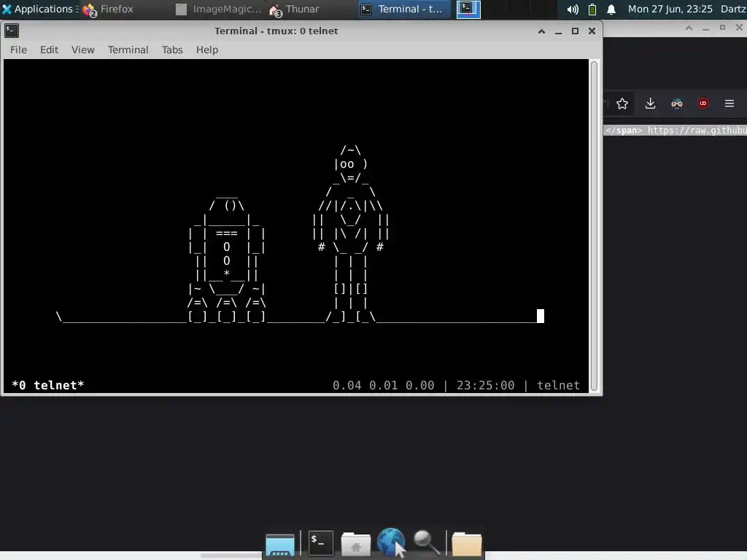The height and width of the screenshot is (560, 747).
Task: Click the background window's shade arrow button
Action: tap(689, 28)
